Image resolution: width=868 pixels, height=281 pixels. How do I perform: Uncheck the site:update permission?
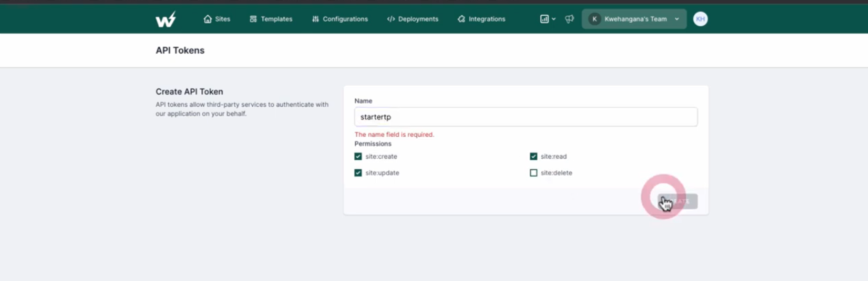click(x=358, y=173)
